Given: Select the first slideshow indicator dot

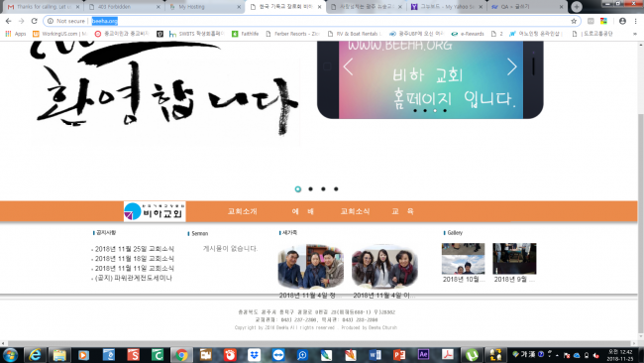Looking at the screenshot, I should tap(298, 189).
